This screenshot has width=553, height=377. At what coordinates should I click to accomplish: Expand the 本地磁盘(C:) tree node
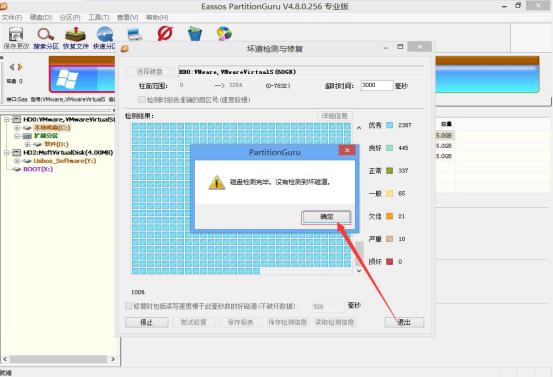point(17,128)
